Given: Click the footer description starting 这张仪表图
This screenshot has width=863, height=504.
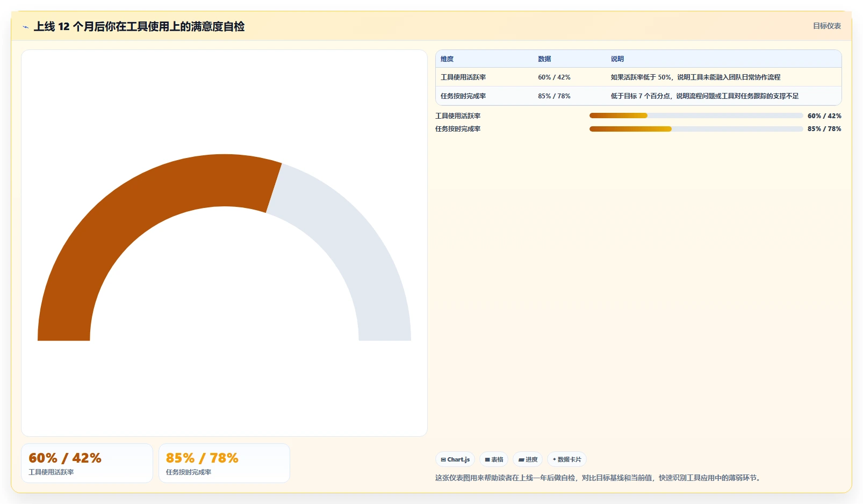Looking at the screenshot, I should point(599,478).
